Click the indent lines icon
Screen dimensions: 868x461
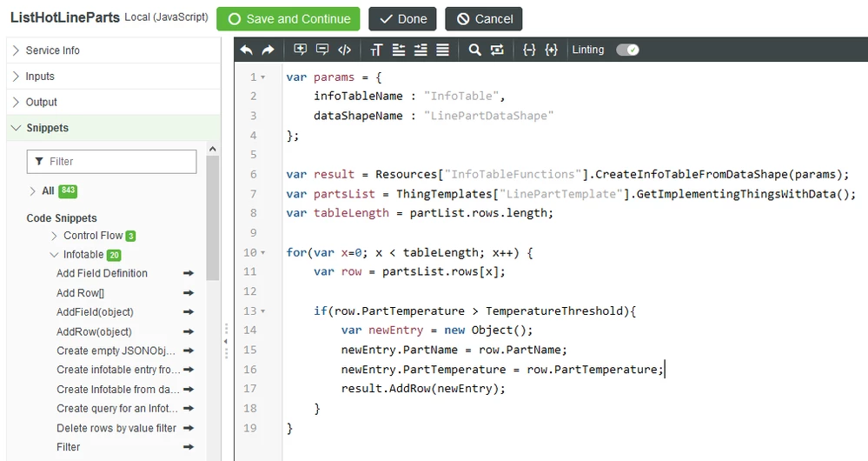[x=421, y=50]
